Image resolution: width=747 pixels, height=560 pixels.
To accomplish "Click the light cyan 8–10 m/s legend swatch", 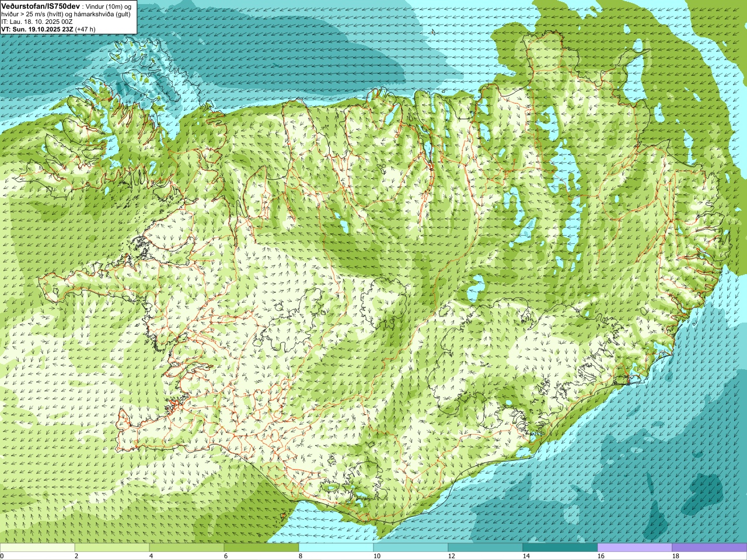I will click(x=336, y=548).
